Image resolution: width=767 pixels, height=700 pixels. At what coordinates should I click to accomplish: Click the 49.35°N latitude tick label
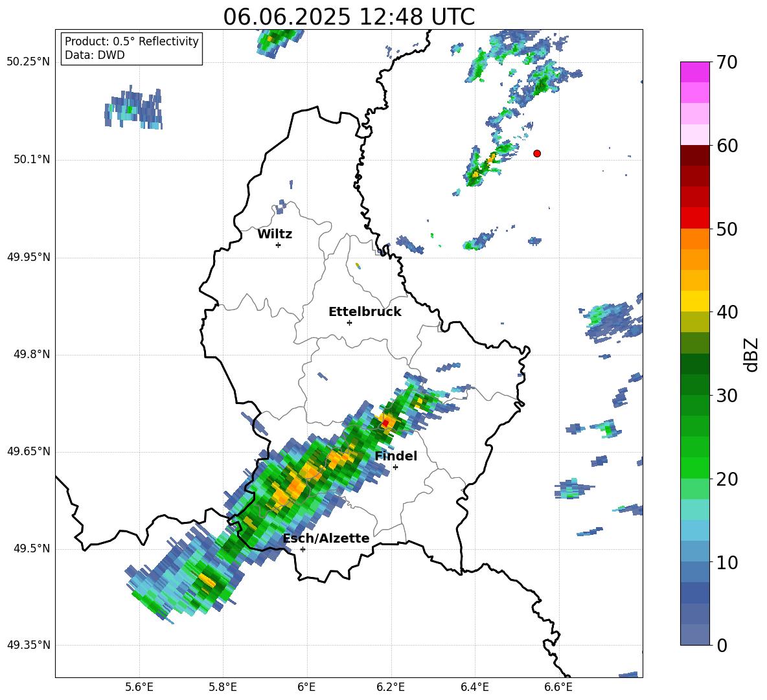coord(29,645)
